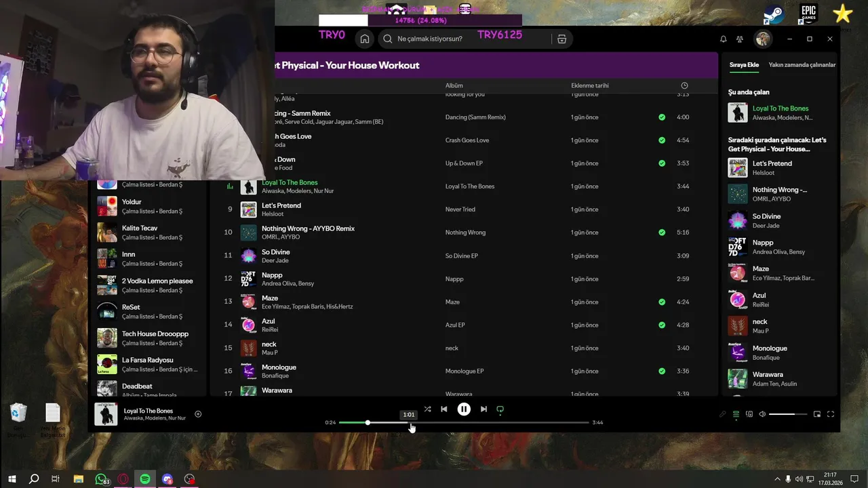Open the Tech House Droooppp playlist
The width and height of the screenshot is (868, 488).
pyautogui.click(x=149, y=338)
